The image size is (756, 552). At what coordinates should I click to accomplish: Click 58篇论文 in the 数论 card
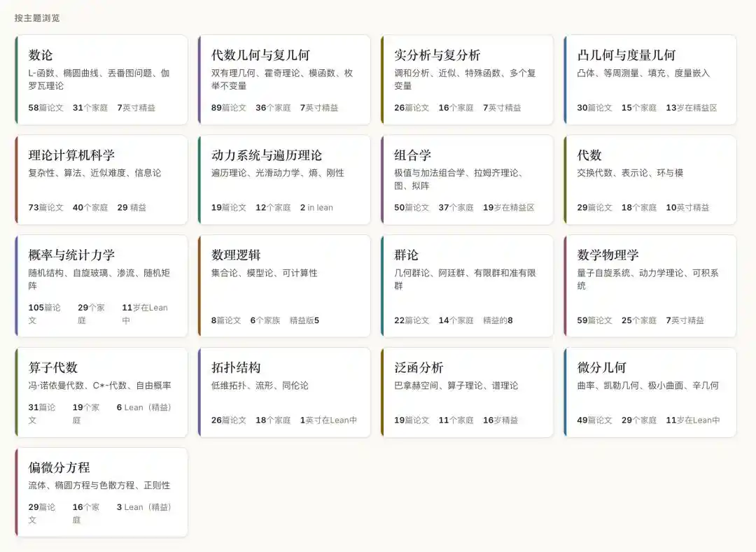(x=45, y=108)
